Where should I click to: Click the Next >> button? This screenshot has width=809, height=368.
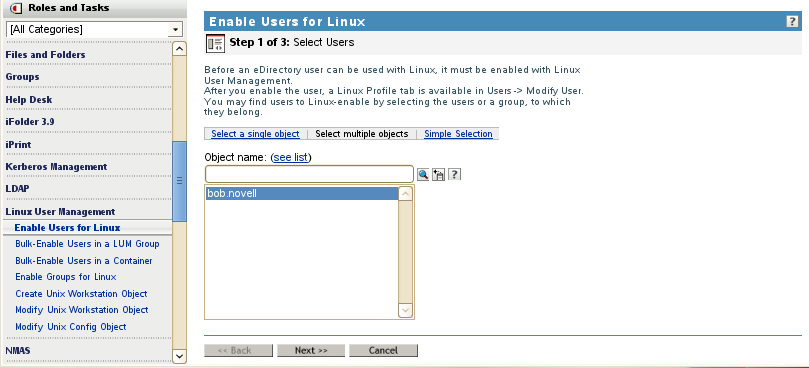click(x=311, y=350)
